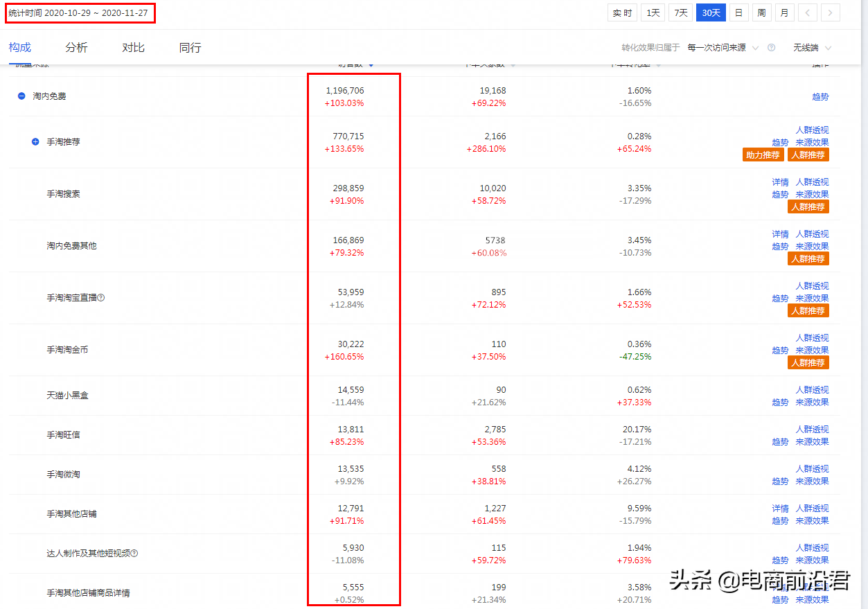Open 详情 link for 手淘搜索

coord(780,182)
